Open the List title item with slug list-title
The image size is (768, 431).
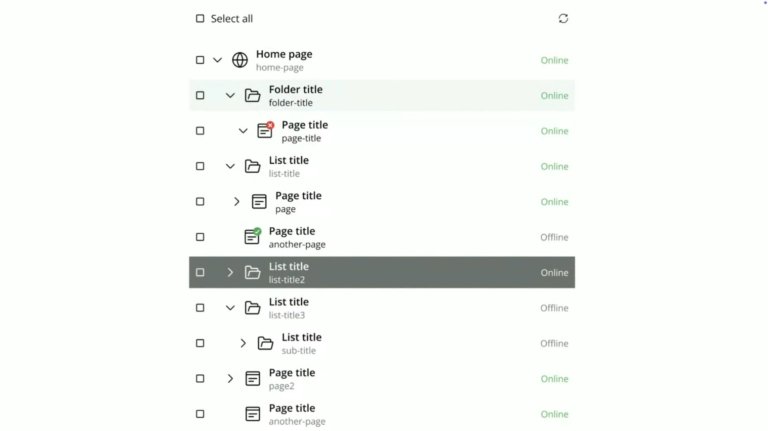pos(288,166)
